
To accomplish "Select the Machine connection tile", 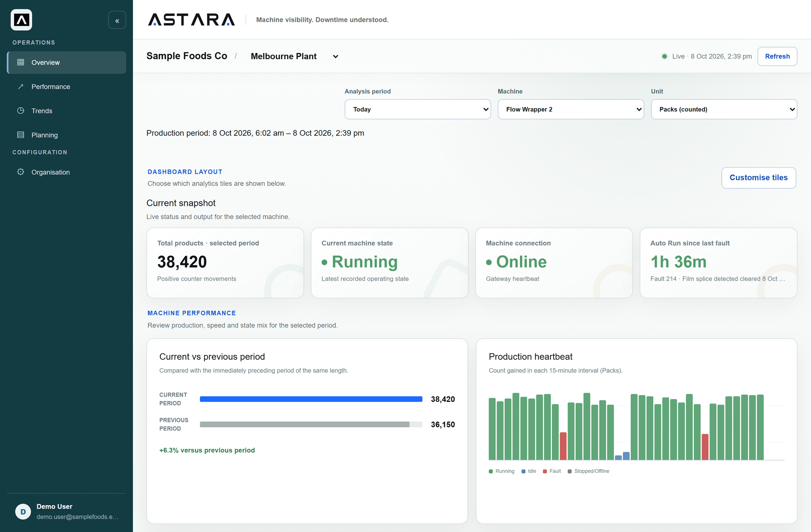I will coord(554,263).
